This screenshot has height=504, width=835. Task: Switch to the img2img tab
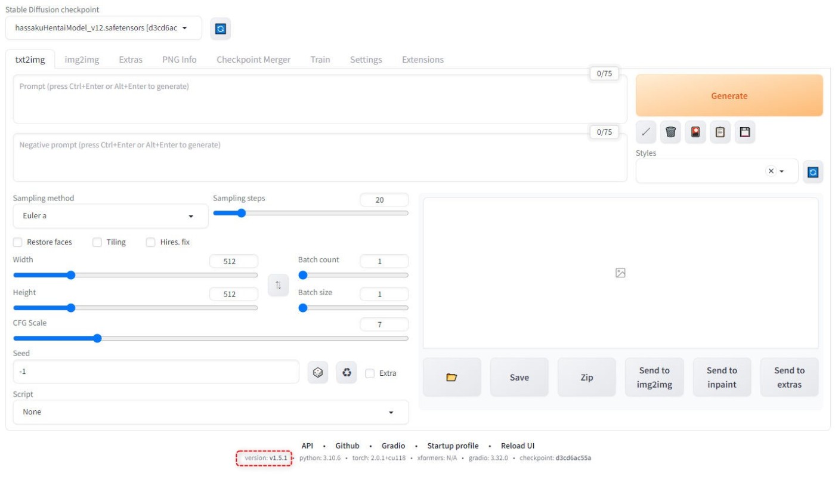click(82, 60)
